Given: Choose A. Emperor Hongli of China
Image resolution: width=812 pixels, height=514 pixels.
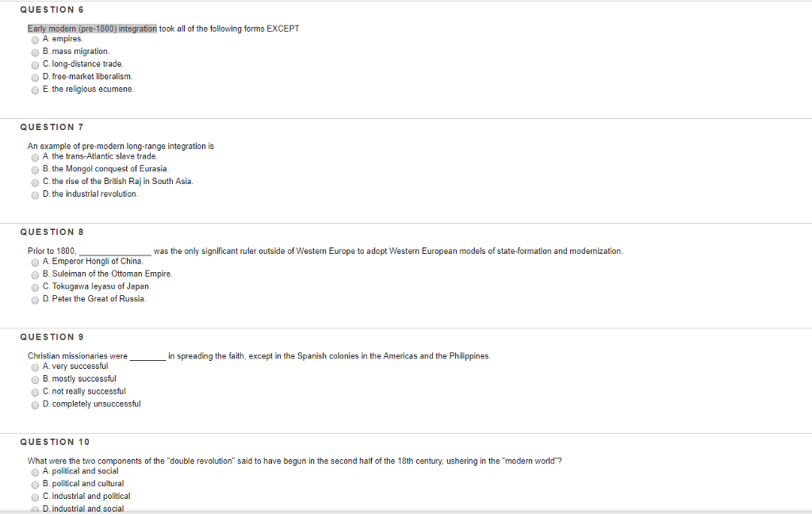Looking at the screenshot, I should (x=35, y=263).
